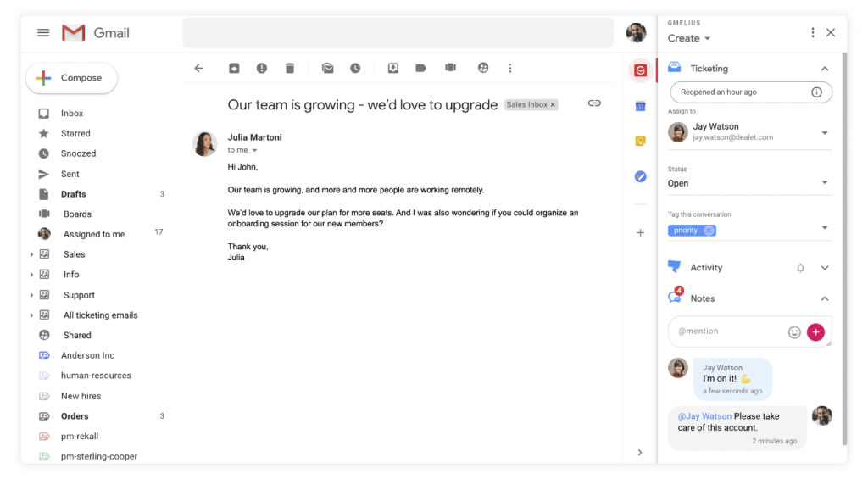Open more actions in the email toolbar
The width and height of the screenshot is (868, 479).
click(510, 68)
